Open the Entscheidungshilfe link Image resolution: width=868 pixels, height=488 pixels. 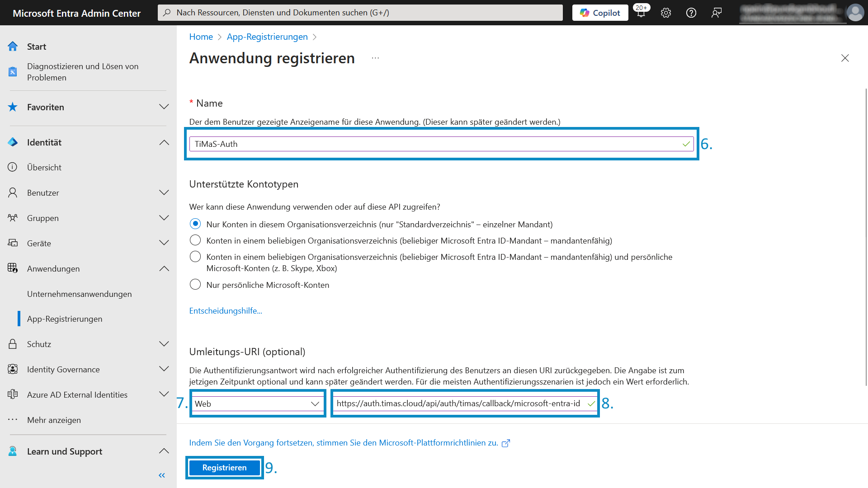pyautogui.click(x=226, y=310)
